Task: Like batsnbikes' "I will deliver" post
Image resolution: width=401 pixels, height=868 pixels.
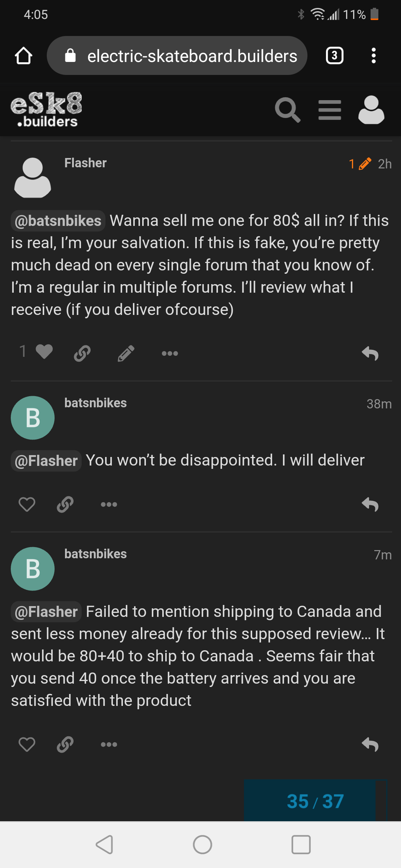Action: pyautogui.click(x=27, y=504)
